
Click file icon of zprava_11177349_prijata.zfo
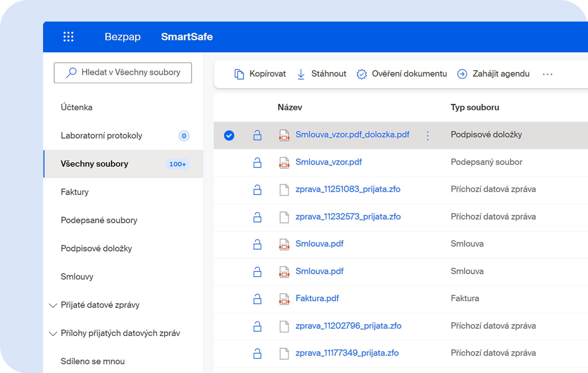(284, 353)
